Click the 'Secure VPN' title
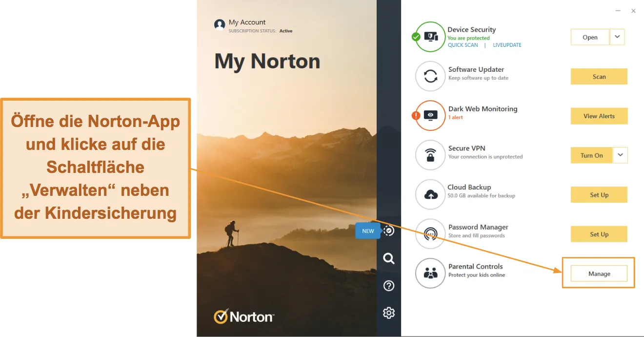The height and width of the screenshot is (337, 644). pyautogui.click(x=466, y=148)
